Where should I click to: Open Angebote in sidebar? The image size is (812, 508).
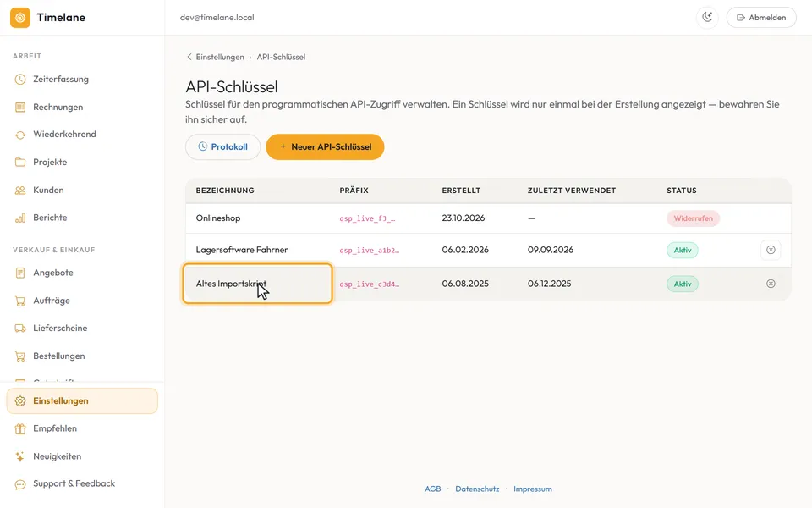(x=82, y=273)
